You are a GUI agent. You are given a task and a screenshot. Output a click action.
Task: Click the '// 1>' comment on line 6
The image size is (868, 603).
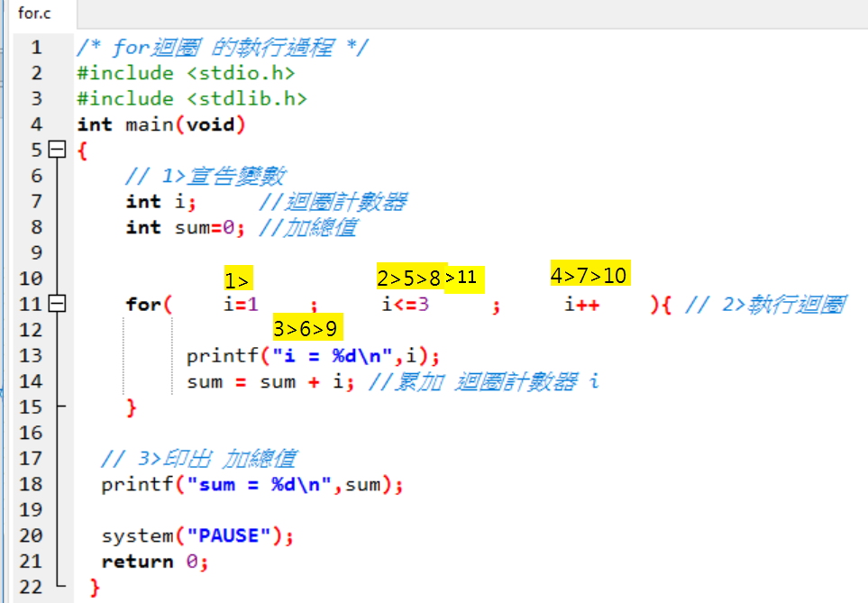(206, 176)
